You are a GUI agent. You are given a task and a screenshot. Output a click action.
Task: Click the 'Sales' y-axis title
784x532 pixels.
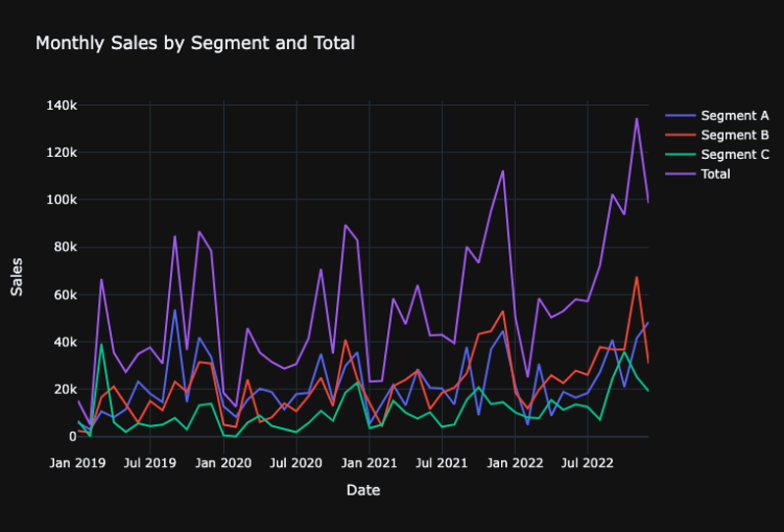coord(17,277)
